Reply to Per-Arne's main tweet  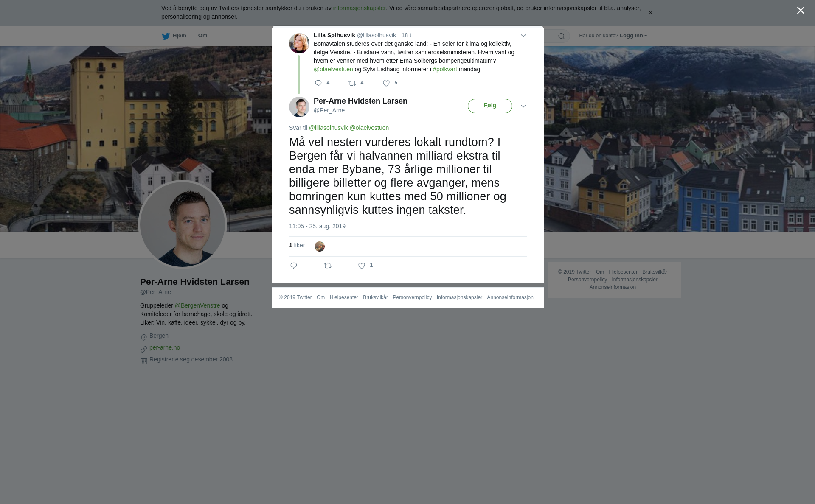coord(294,266)
